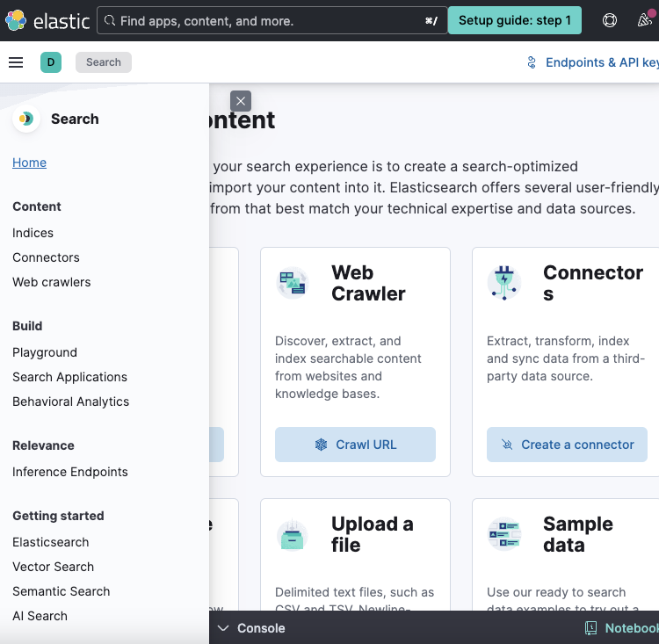The width and height of the screenshot is (659, 644).
Task: Click the Build section heading
Action: pyautogui.click(x=27, y=326)
